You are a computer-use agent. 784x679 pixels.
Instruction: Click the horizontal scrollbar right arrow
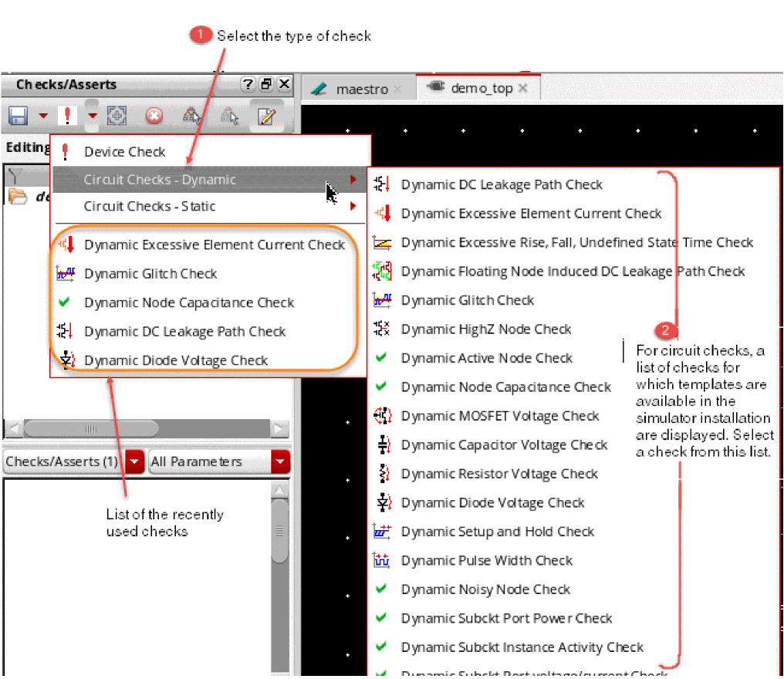click(279, 428)
